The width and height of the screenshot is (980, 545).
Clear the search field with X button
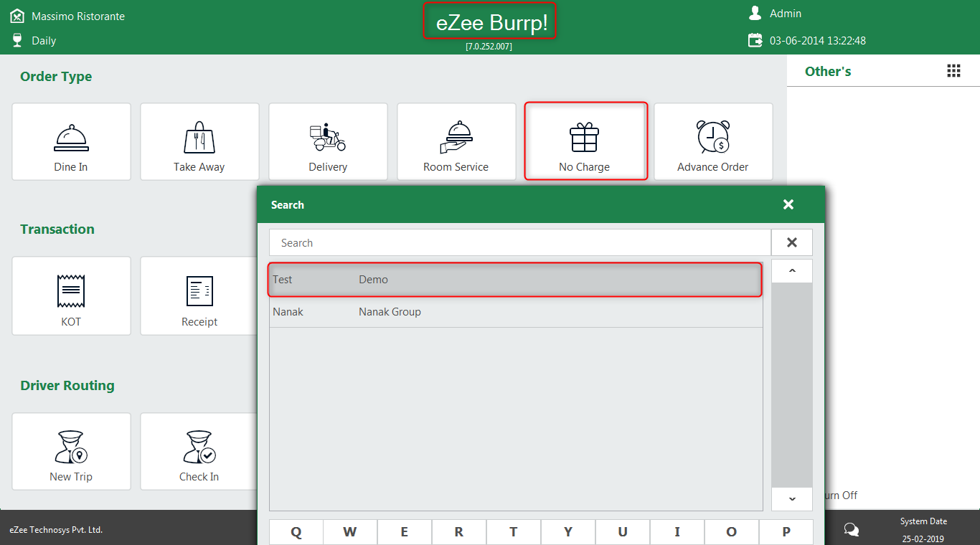(x=792, y=242)
